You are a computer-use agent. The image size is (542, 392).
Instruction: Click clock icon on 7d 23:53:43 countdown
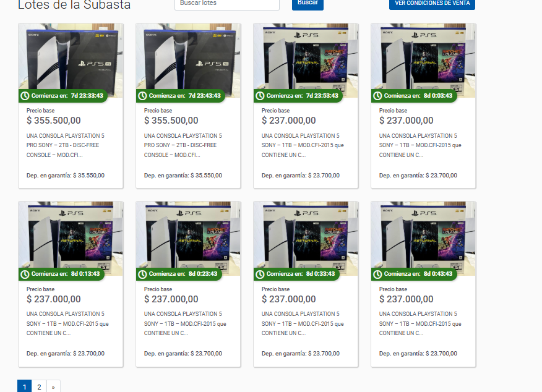pos(260,96)
